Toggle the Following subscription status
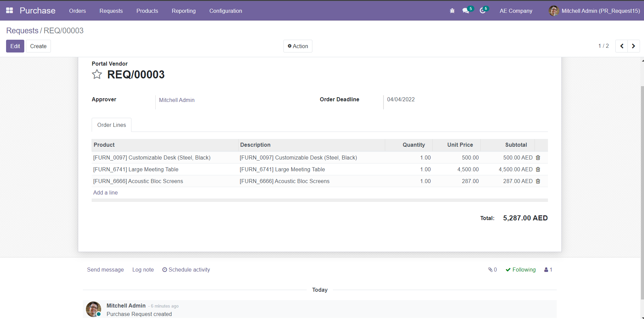 coord(521,270)
